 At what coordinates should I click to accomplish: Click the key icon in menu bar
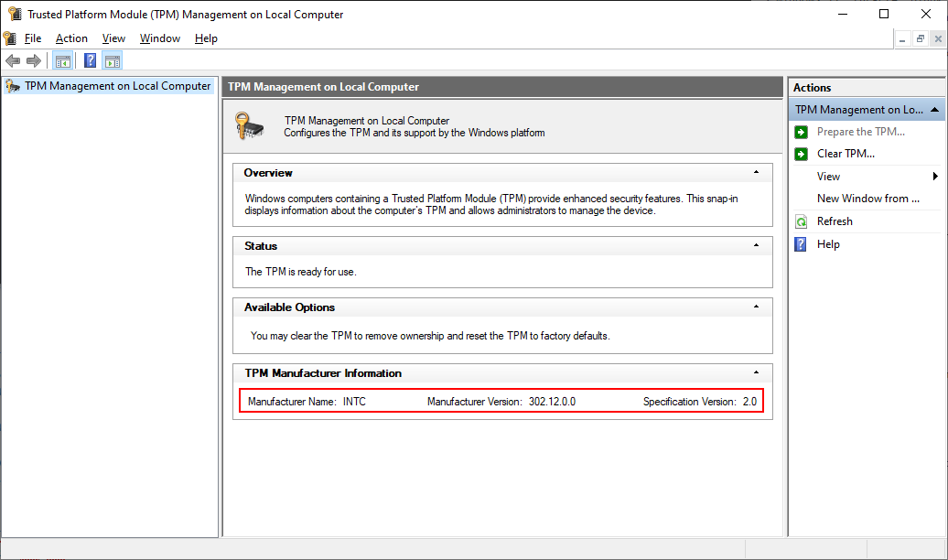pos(10,38)
